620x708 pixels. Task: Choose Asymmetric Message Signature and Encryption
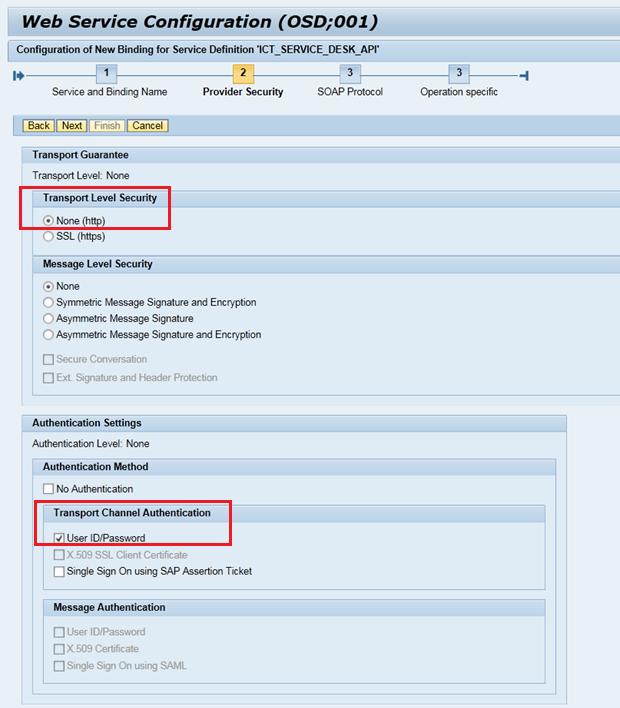coord(49,335)
